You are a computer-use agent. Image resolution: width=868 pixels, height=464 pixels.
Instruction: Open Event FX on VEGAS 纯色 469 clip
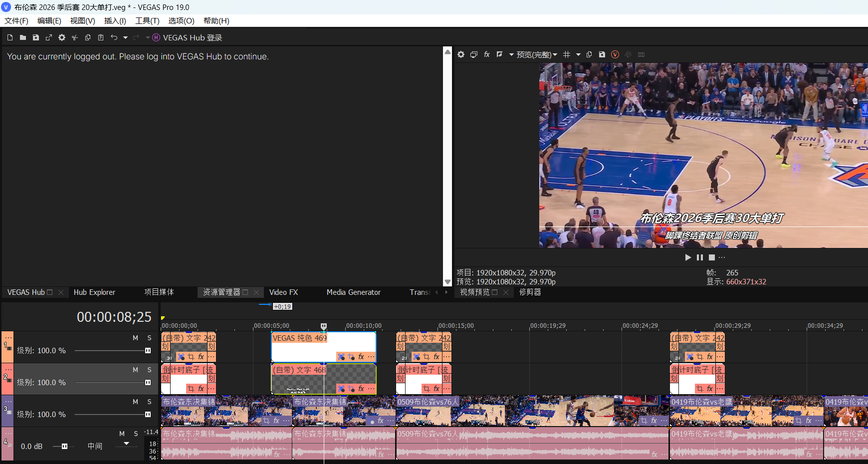(361, 357)
